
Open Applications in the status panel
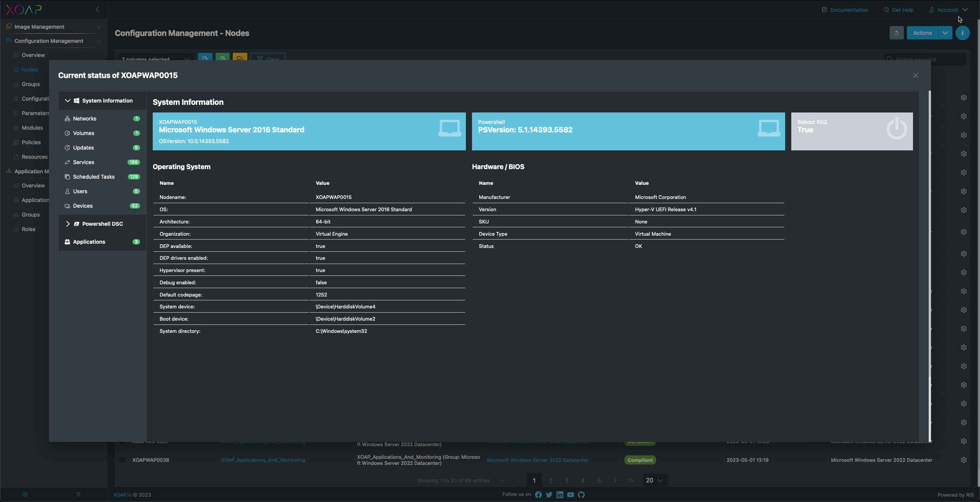pos(102,242)
